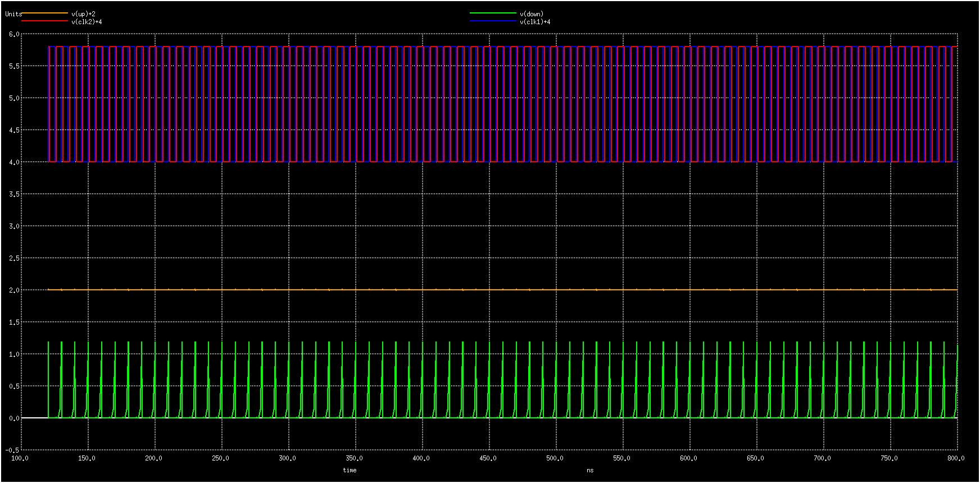This screenshot has width=980, height=483.
Task: Click the x-axis value 300.0
Action: click(287, 458)
